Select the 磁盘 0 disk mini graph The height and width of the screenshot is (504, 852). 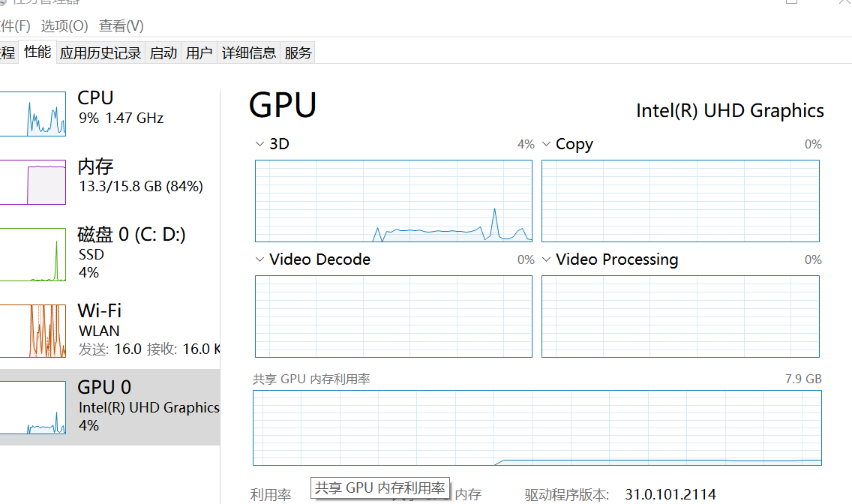point(32,254)
